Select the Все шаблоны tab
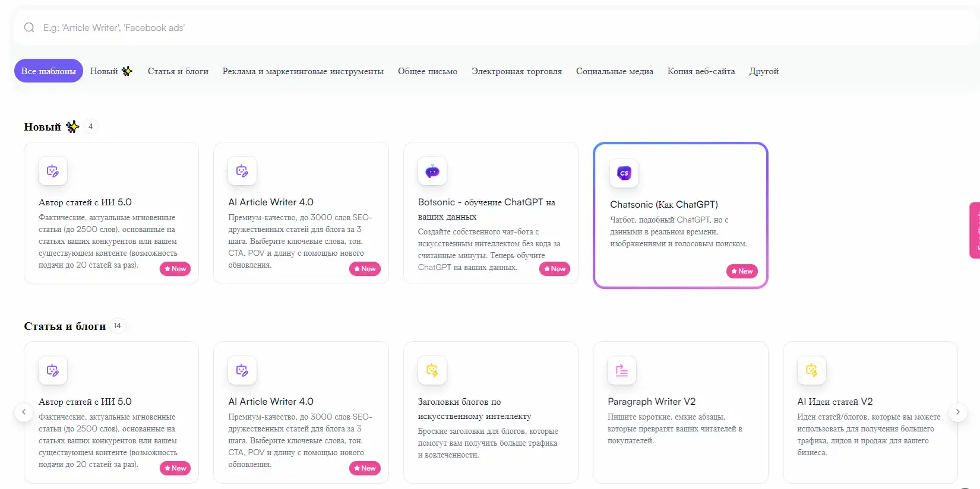This screenshot has width=980, height=489. (x=49, y=71)
